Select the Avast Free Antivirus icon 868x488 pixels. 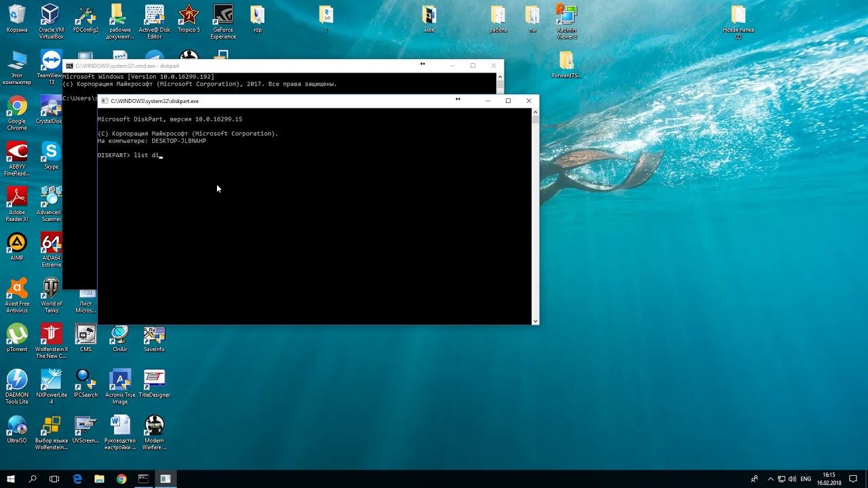[x=17, y=296]
